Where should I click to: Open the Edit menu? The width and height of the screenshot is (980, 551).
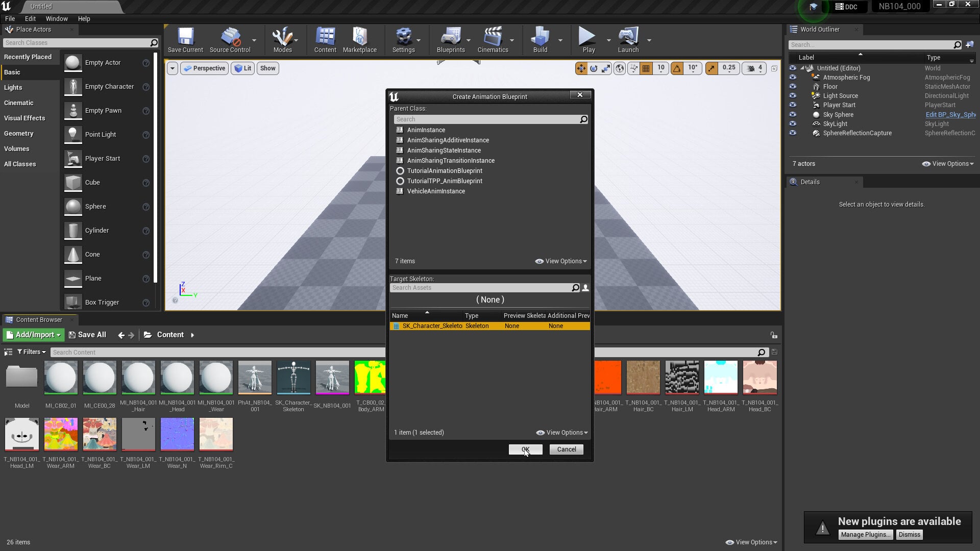[30, 19]
